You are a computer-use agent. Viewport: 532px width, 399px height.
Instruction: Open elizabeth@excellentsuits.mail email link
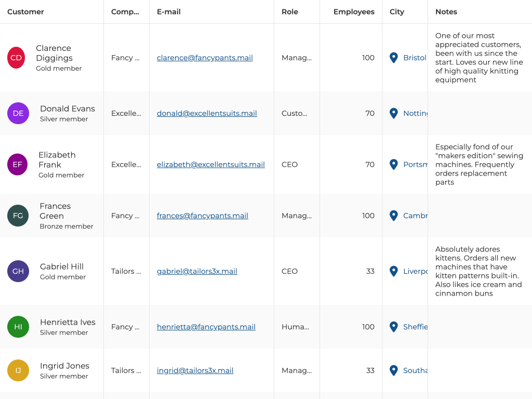[211, 165]
